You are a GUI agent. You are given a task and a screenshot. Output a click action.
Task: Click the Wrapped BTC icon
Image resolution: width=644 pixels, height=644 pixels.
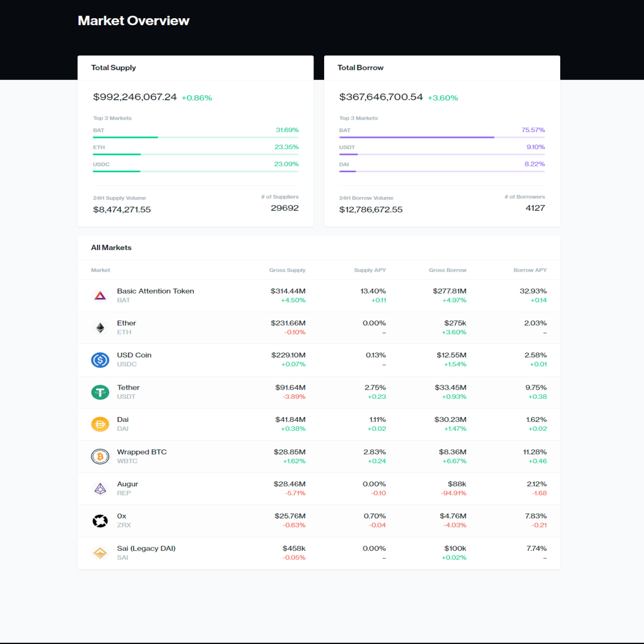pyautogui.click(x=100, y=457)
